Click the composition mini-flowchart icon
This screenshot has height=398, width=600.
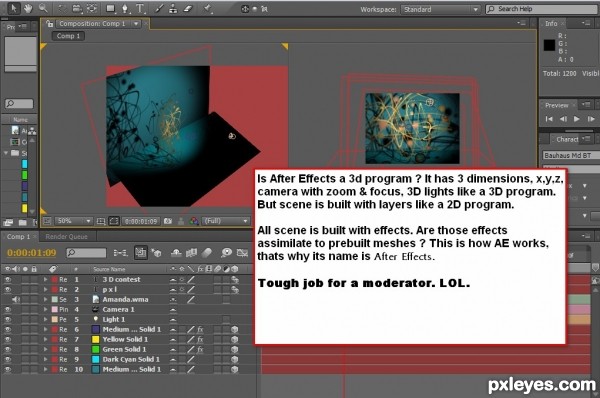point(121,253)
